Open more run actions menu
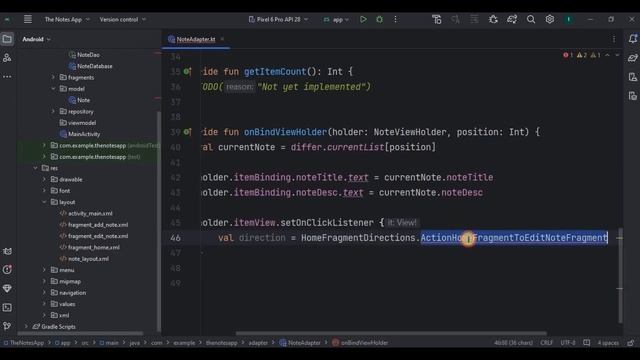640x360 pixels. 395,19
